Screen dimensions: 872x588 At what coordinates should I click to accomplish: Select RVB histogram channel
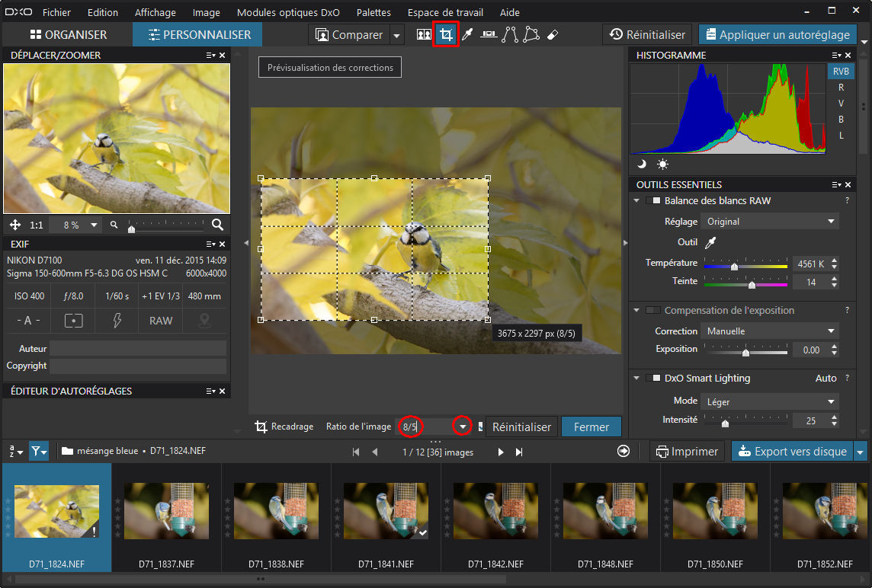pos(841,71)
